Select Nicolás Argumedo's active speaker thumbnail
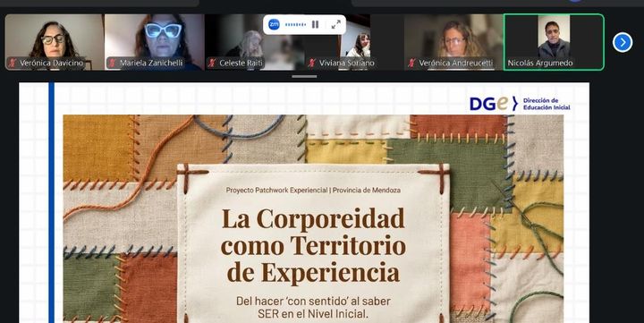Image resolution: width=644 pixels, height=323 pixels. pos(554,42)
